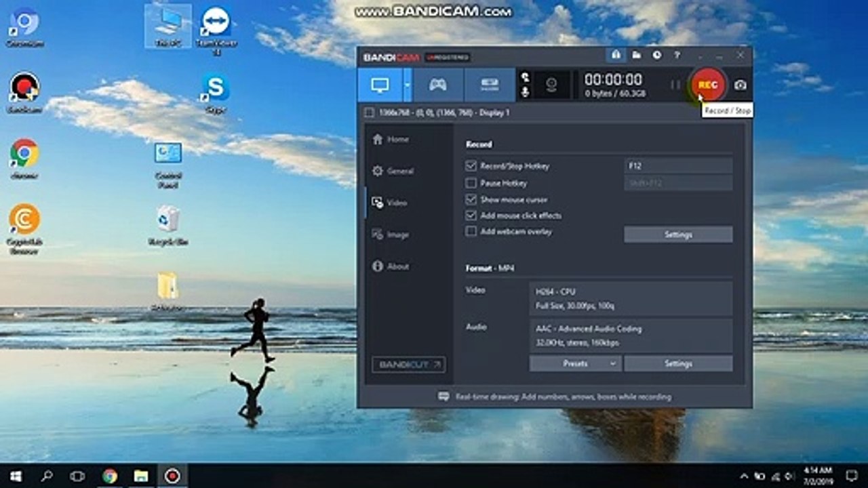Viewport: 868px width, 488px height.
Task: Expand the Presets dropdown
Action: point(575,363)
